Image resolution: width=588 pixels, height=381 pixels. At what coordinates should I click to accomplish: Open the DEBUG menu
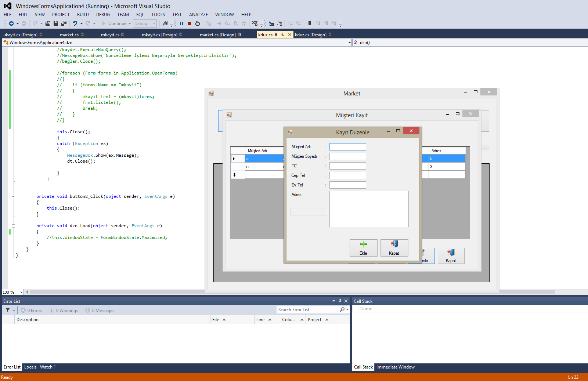[103, 15]
